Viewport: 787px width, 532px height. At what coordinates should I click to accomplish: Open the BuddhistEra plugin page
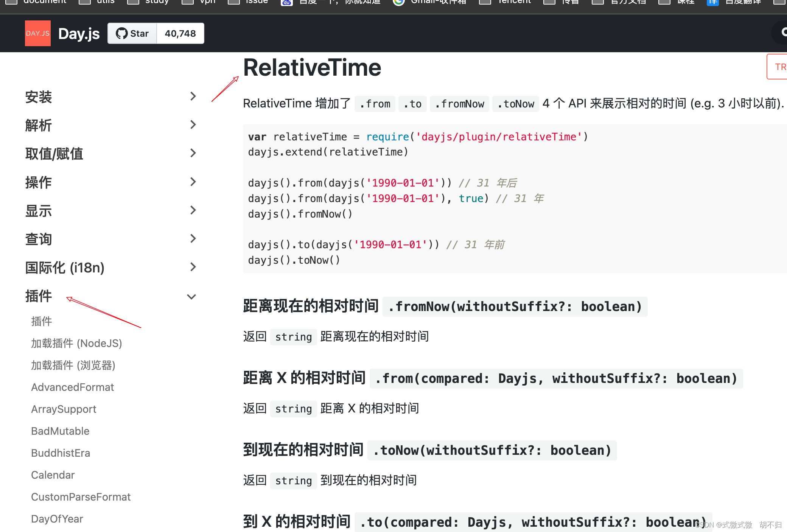(x=61, y=453)
